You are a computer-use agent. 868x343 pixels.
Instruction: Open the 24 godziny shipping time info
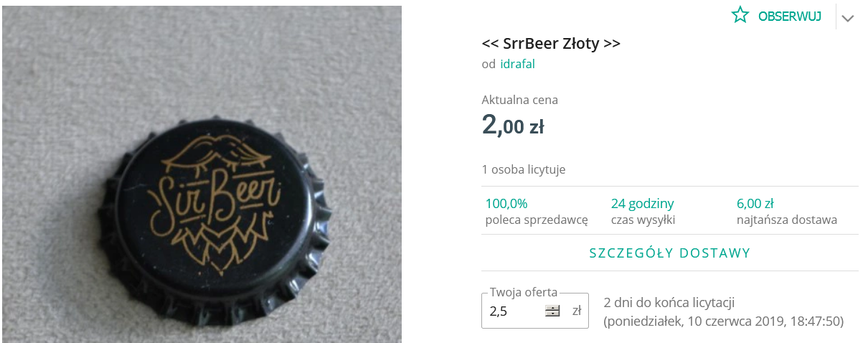click(642, 203)
